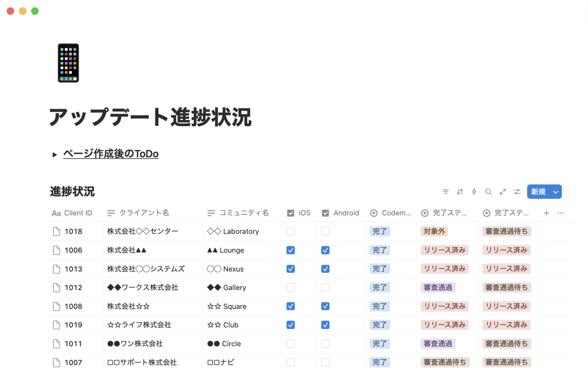This screenshot has height=368, width=588.
Task: Open search within the 進捗状況 database
Action: [x=488, y=192]
